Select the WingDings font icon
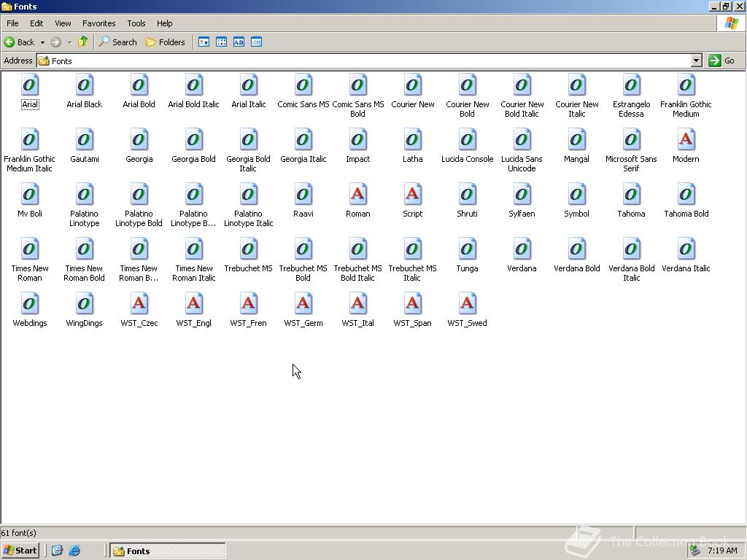 [x=85, y=304]
